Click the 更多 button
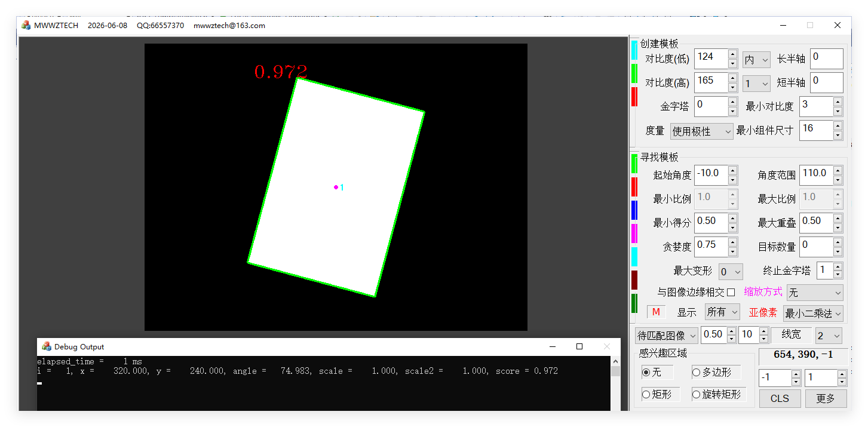The height and width of the screenshot is (427, 868). [826, 398]
